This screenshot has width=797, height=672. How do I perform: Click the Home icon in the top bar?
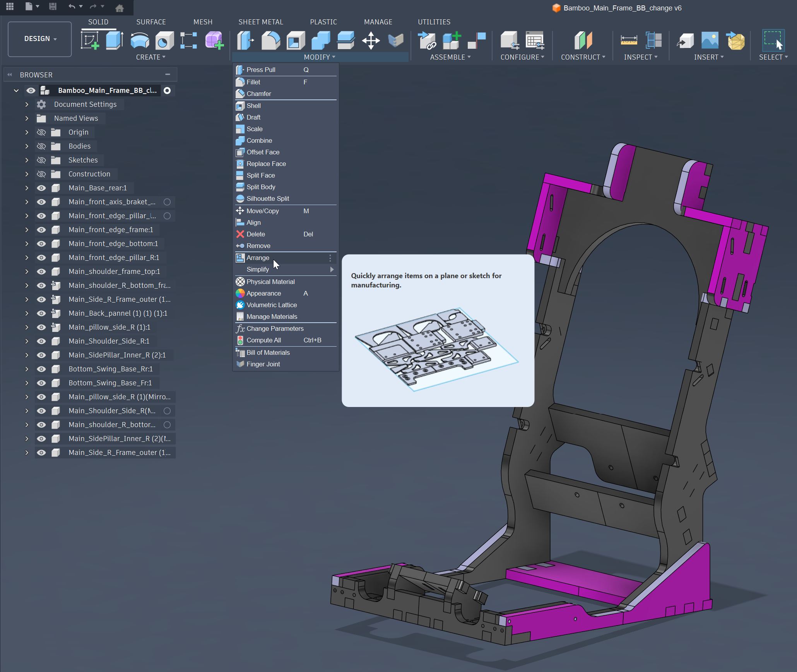[x=120, y=7]
